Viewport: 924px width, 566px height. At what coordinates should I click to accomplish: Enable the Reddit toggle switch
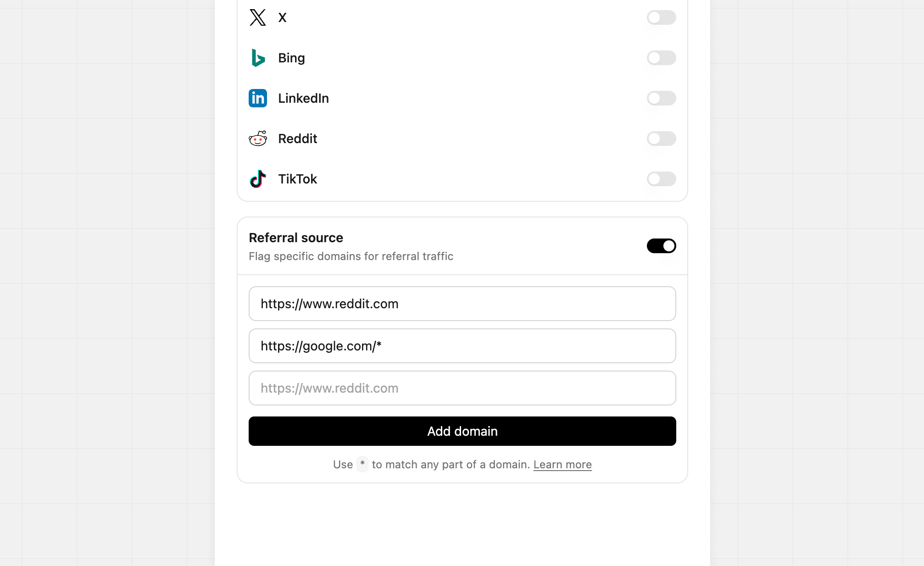[x=661, y=139]
